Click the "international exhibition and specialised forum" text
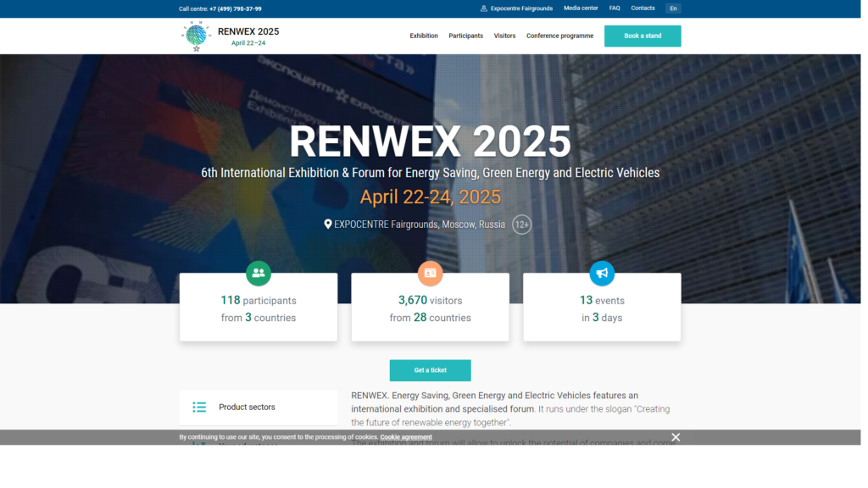The image size is (868, 488). (442, 409)
